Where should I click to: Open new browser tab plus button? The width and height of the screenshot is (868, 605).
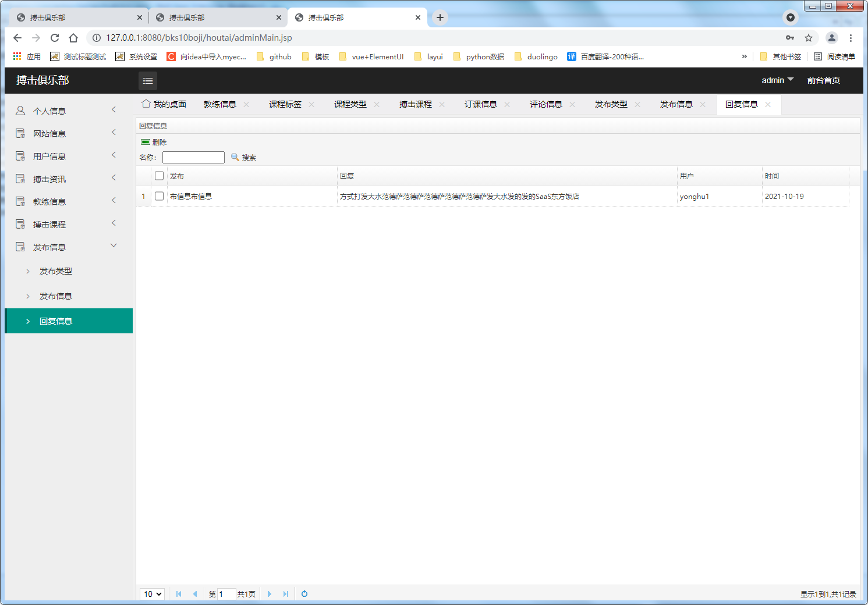click(x=440, y=17)
